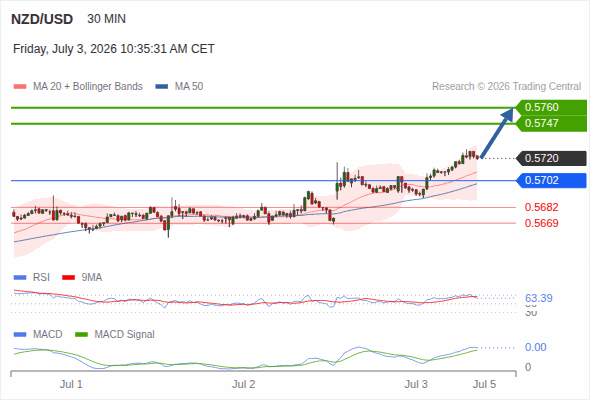590x400 pixels.
Task: Click the MACD Signal green legend marker
Action: (82, 334)
